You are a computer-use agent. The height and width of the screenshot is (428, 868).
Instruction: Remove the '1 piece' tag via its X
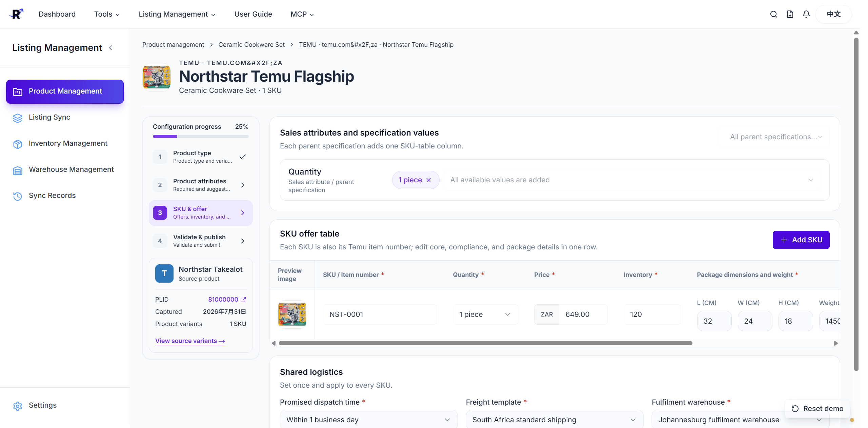pos(428,180)
